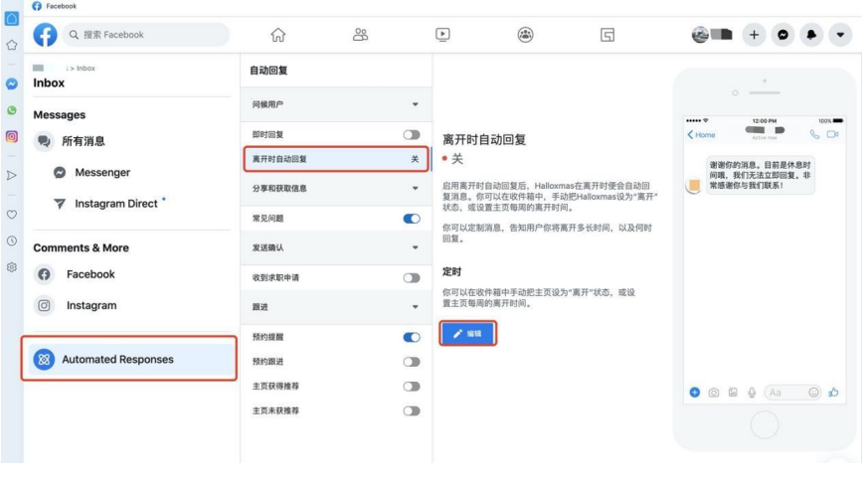
Task: Go to Home via house icon
Action: pyautogui.click(x=277, y=35)
